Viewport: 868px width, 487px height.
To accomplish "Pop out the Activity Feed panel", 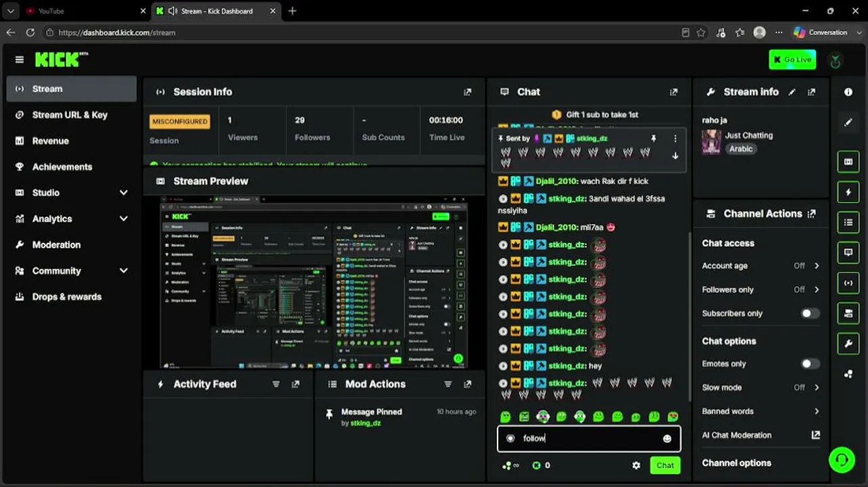I will (x=295, y=384).
